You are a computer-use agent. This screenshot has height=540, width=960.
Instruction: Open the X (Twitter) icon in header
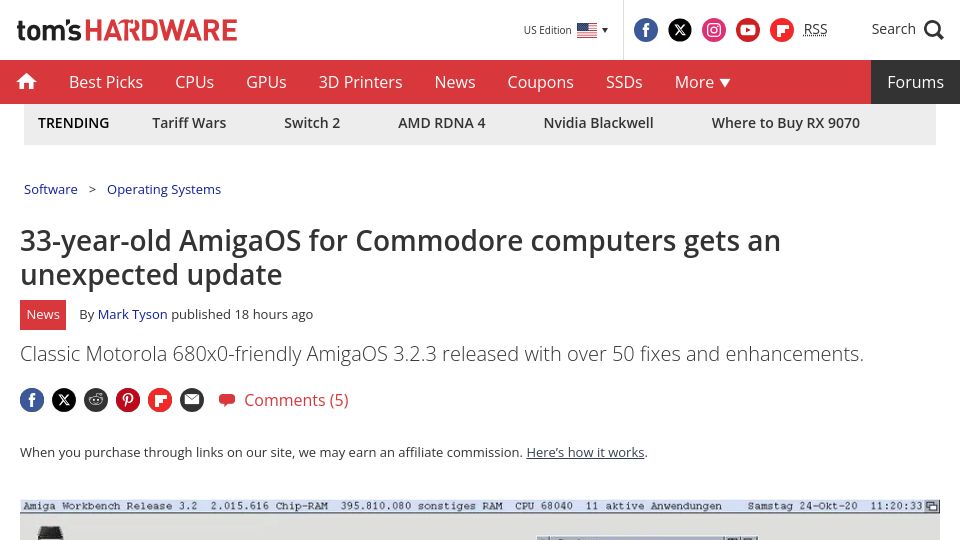point(680,30)
